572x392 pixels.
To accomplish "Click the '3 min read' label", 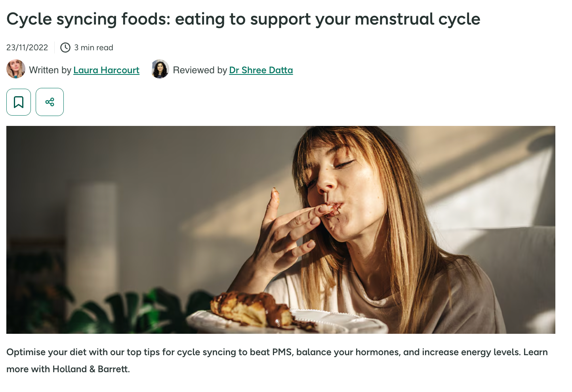I will 94,48.
